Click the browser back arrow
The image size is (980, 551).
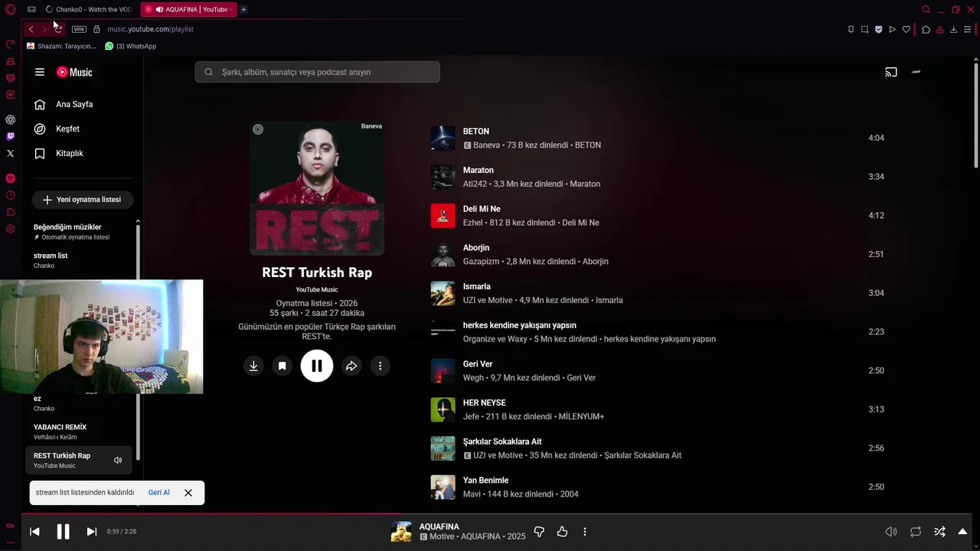click(31, 29)
